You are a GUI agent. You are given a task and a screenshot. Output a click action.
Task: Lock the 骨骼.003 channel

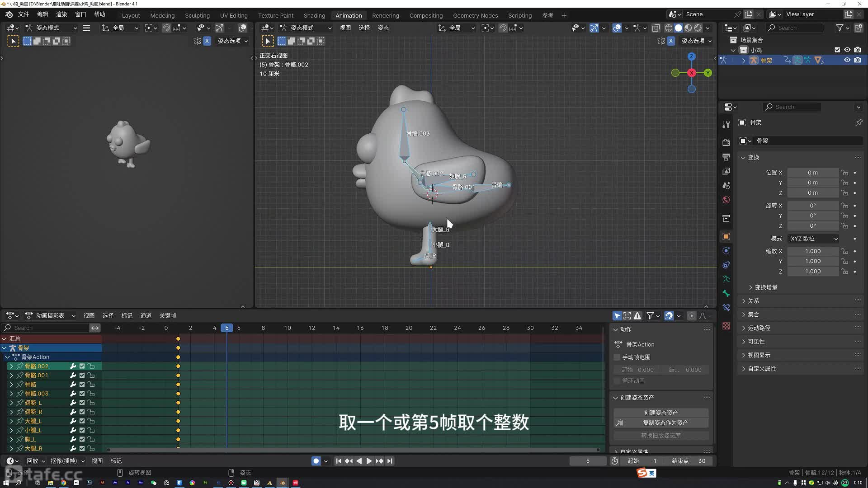(91, 394)
